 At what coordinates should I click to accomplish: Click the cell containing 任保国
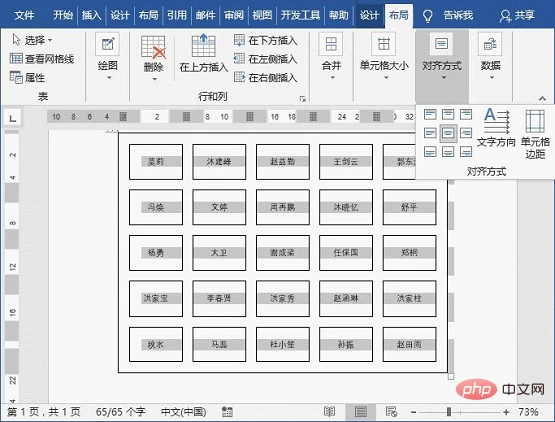click(x=346, y=253)
